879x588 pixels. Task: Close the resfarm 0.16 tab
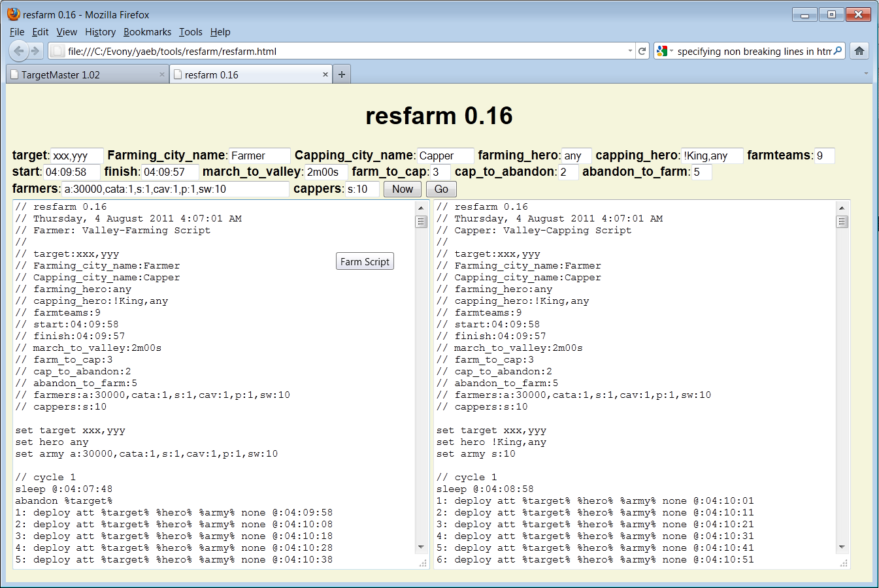click(325, 74)
